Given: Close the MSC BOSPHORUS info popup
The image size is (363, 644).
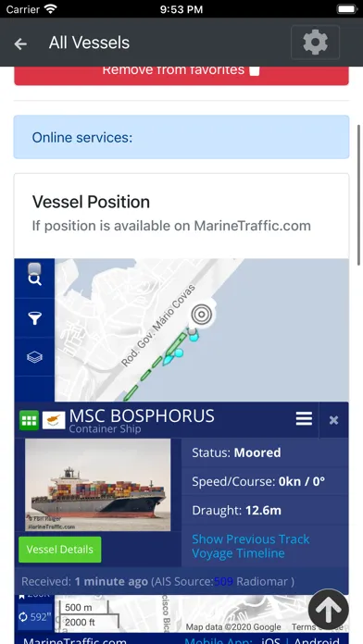Looking at the screenshot, I should pos(333,420).
